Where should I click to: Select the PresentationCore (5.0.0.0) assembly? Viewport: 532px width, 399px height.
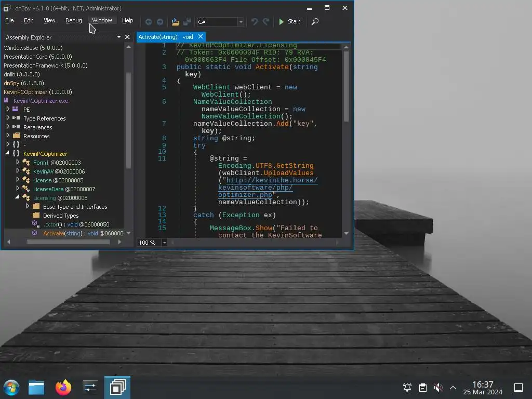coord(37,57)
